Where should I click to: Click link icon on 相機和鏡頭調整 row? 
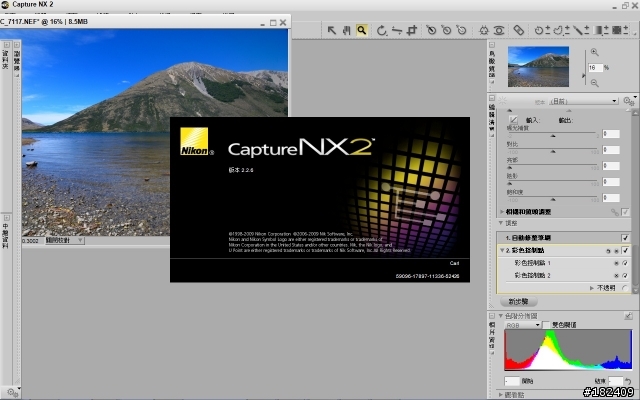pyautogui.click(x=614, y=212)
